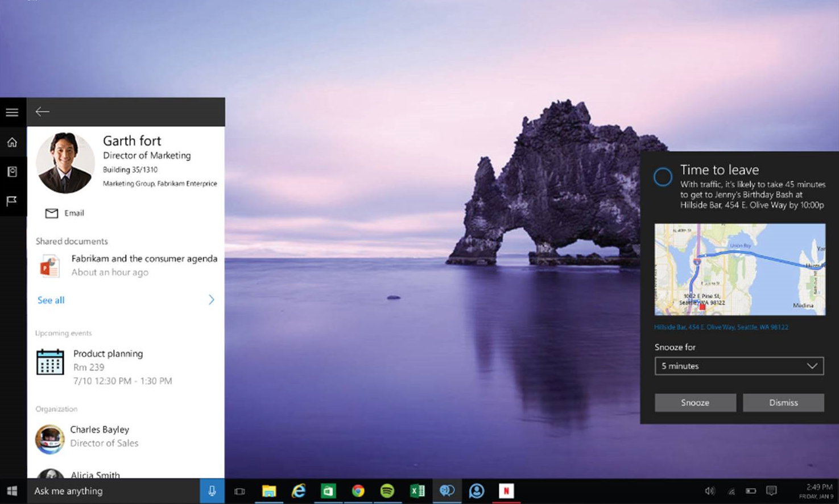
Task: Click the Ask me anything search box
Action: pos(114,491)
